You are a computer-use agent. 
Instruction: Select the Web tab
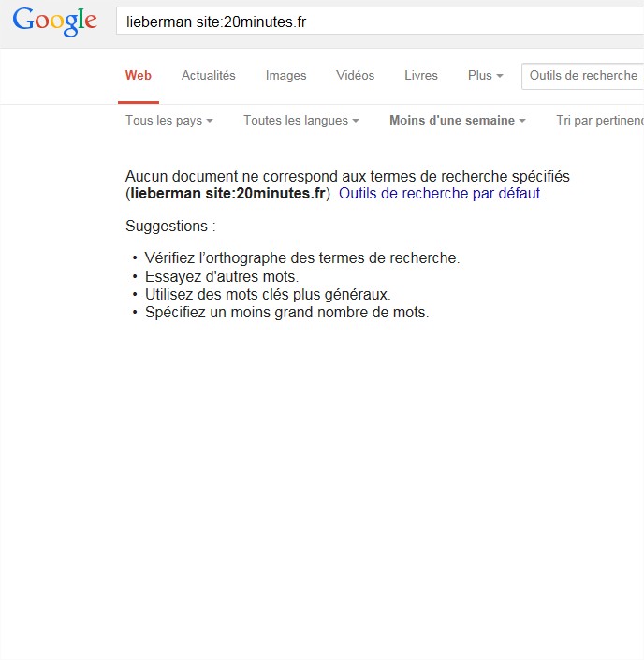coord(138,75)
